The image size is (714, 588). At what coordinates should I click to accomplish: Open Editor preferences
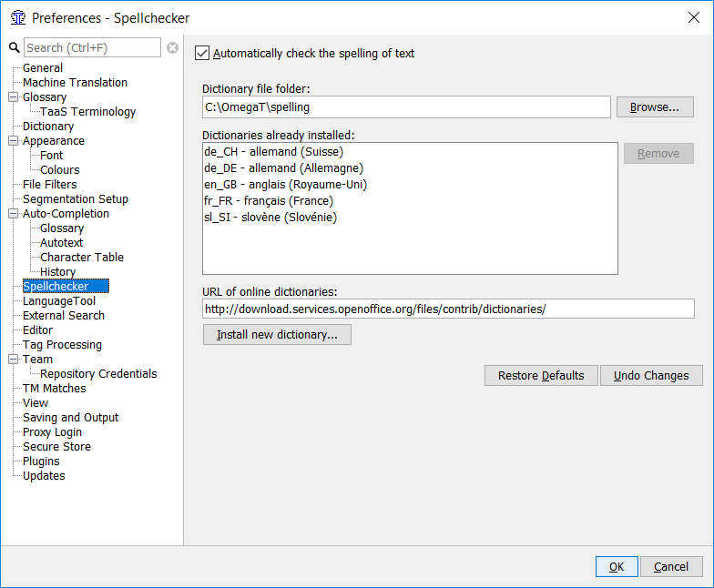(x=38, y=329)
